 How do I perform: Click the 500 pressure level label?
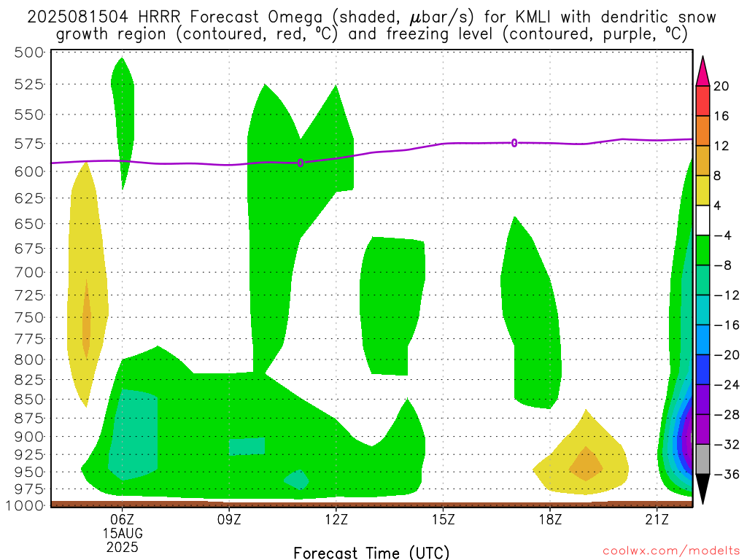29,52
